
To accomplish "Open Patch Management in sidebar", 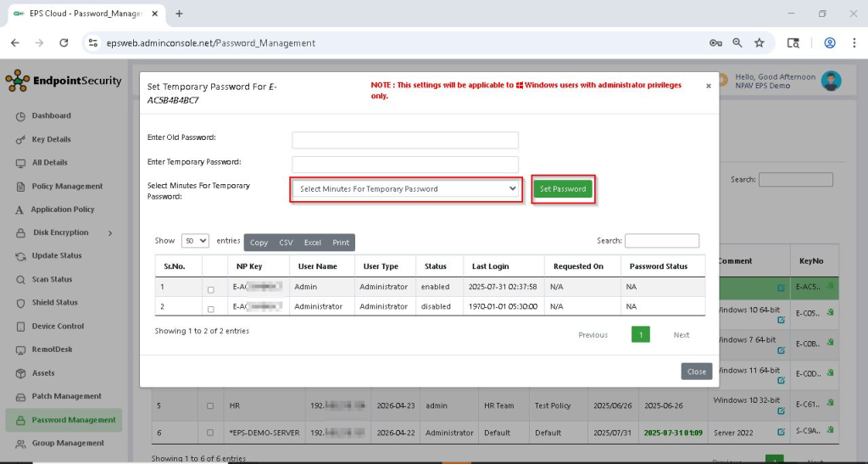I will [x=66, y=396].
